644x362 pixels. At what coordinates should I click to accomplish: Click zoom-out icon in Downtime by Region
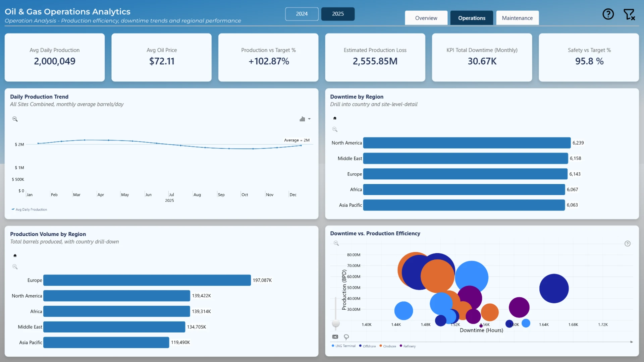pyautogui.click(x=335, y=129)
